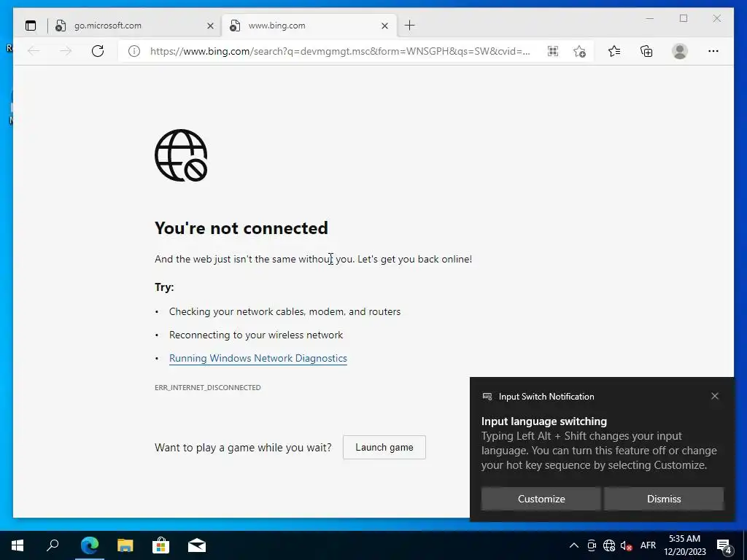This screenshot has height=560, width=747.
Task: Go back to the previous page
Action: [34, 51]
